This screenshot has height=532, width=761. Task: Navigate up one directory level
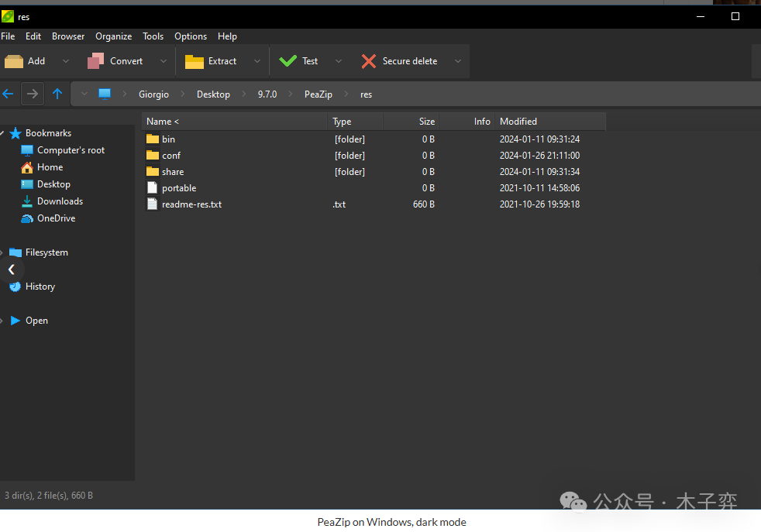coord(57,94)
